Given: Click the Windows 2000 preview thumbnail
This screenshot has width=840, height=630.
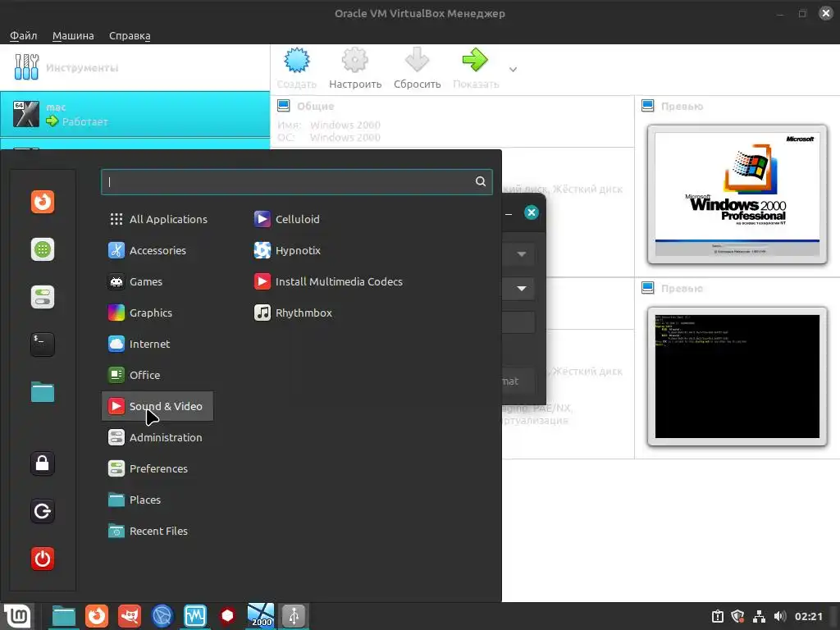Looking at the screenshot, I should (737, 194).
